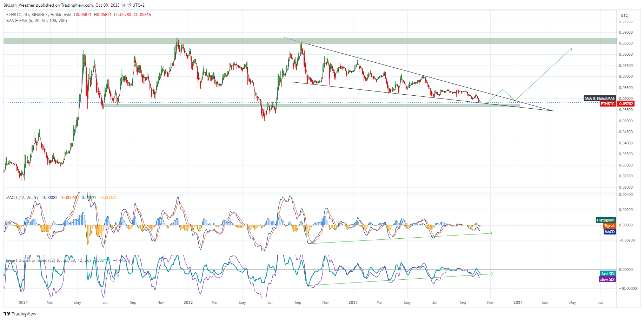Click the 'SMA & EMA:EMA6' price scale label
644x320 pixels.
(x=600, y=98)
